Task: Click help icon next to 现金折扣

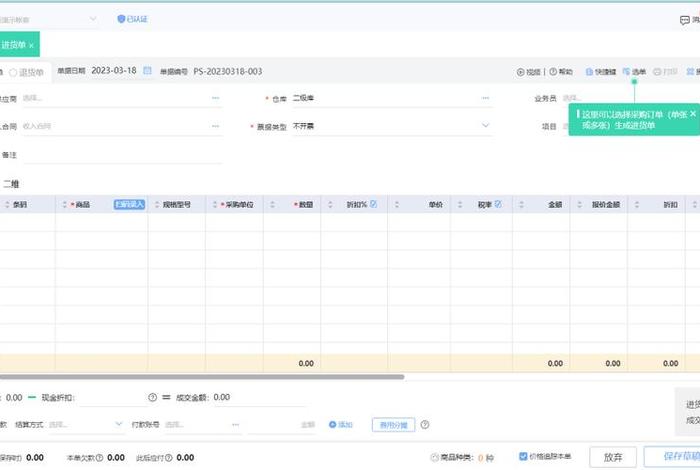Action: pyautogui.click(x=153, y=397)
